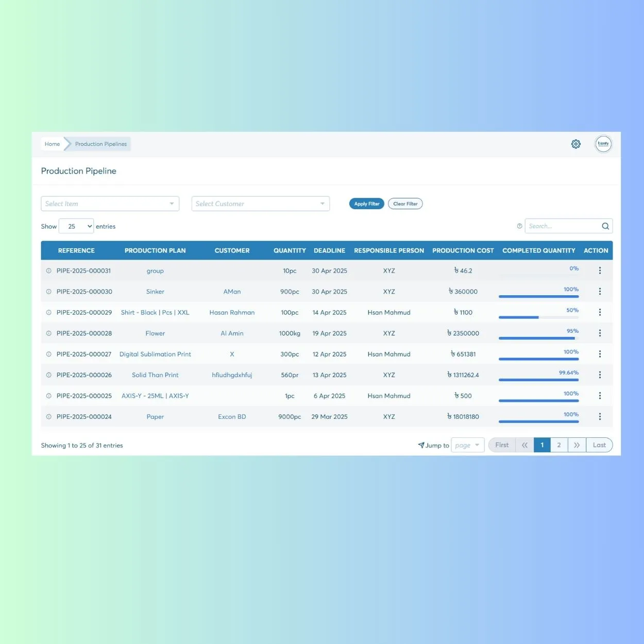The height and width of the screenshot is (644, 644).
Task: Open the settings gear icon
Action: [x=575, y=144]
